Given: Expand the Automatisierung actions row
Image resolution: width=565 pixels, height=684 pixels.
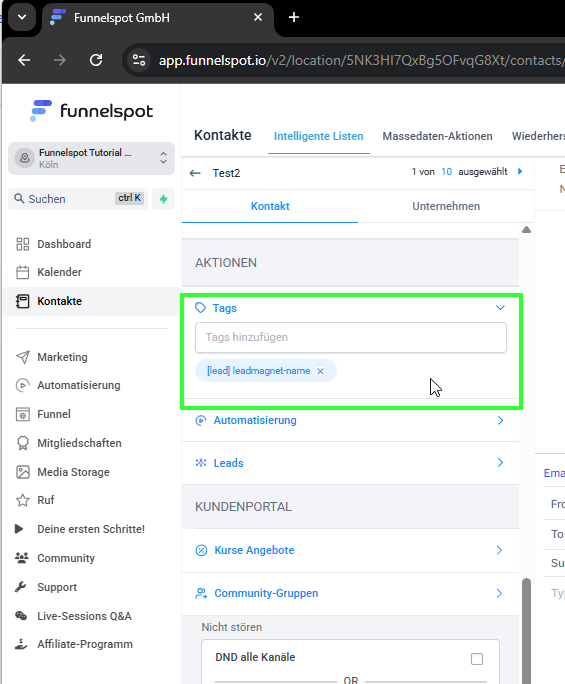Looking at the screenshot, I should point(350,420).
